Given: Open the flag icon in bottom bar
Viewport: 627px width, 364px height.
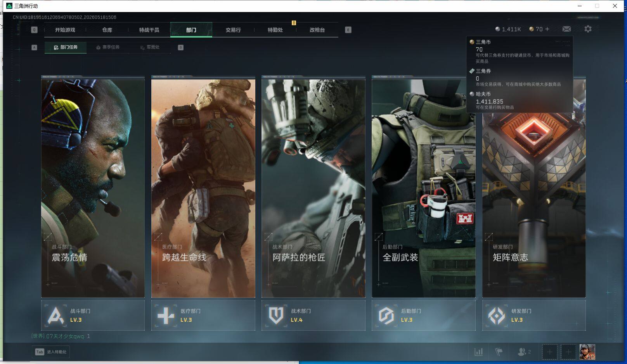Looking at the screenshot, I should coord(499,352).
